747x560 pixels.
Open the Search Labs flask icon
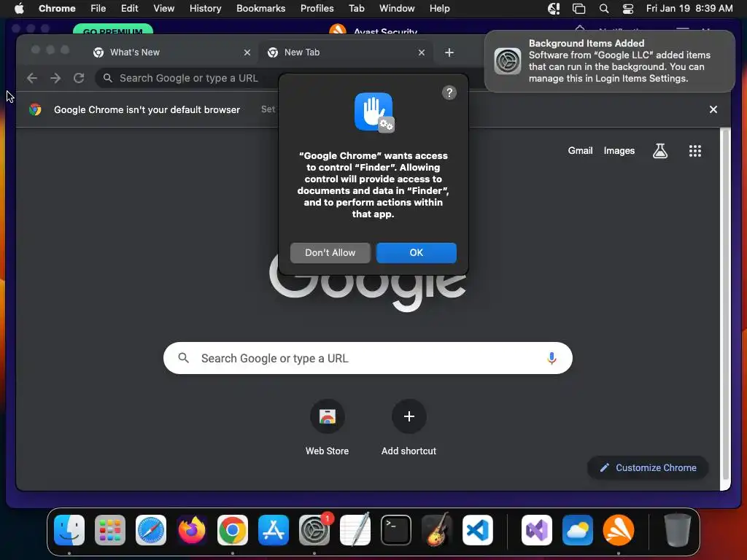(x=659, y=151)
